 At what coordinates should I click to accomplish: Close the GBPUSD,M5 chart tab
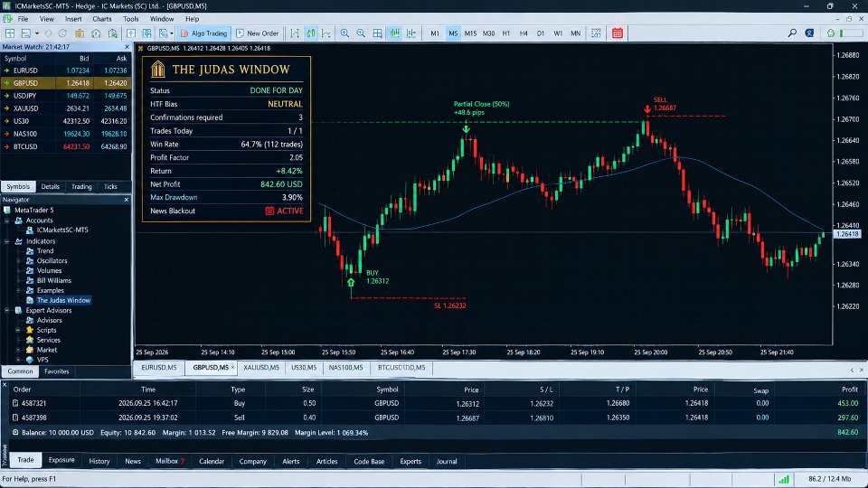click(x=232, y=368)
